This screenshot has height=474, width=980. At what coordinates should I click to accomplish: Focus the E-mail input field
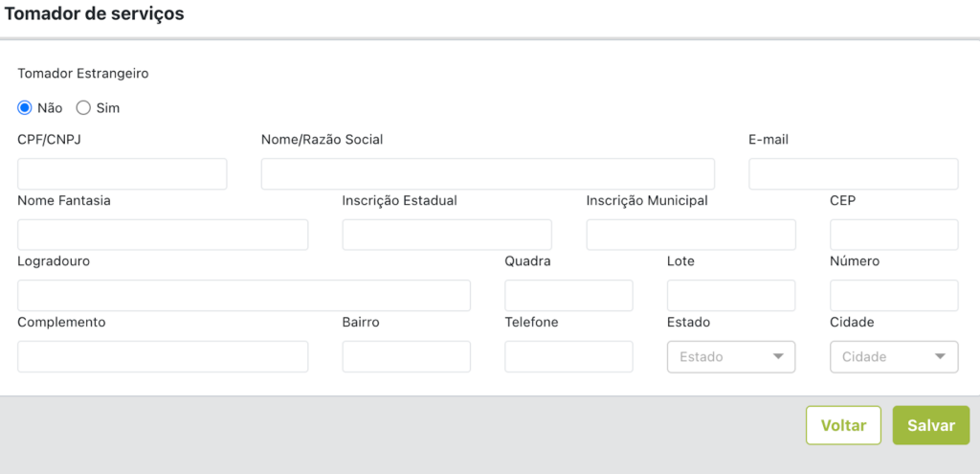853,174
